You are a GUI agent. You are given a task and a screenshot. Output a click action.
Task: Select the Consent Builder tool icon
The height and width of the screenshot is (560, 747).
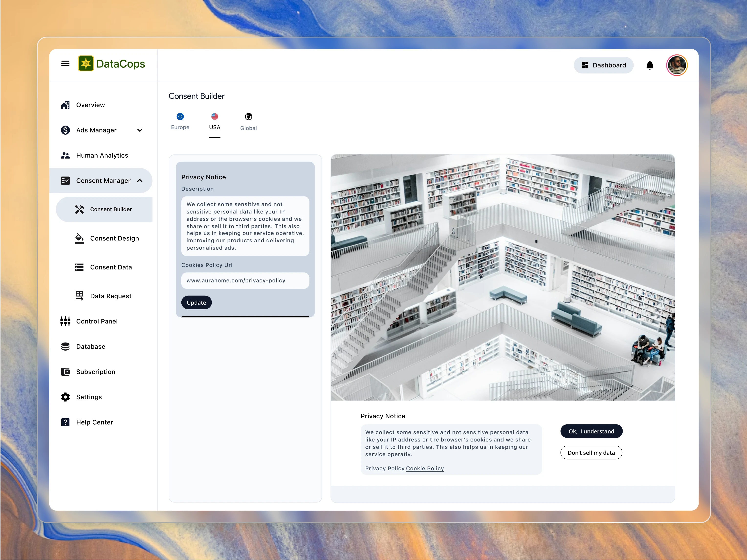coord(80,209)
